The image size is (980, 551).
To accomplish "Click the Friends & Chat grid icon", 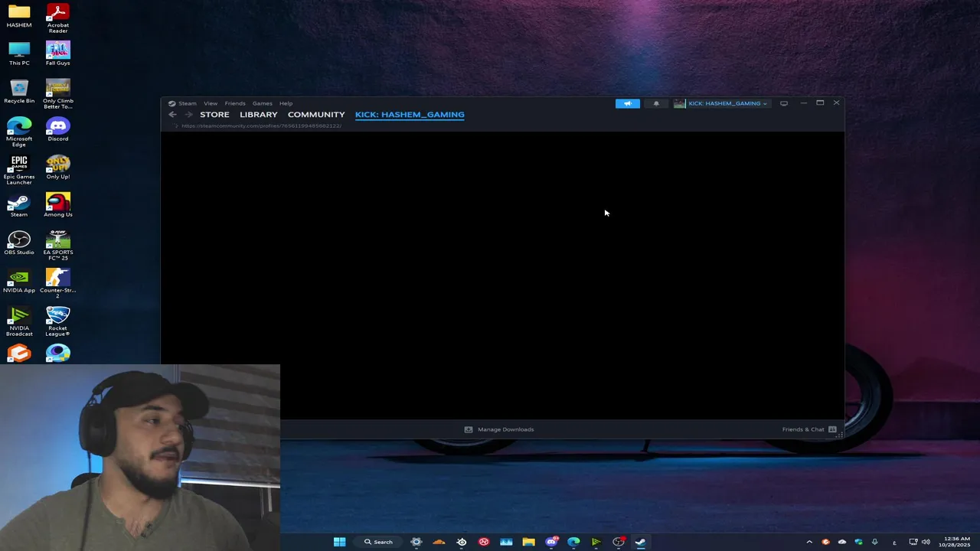I will click(x=832, y=429).
